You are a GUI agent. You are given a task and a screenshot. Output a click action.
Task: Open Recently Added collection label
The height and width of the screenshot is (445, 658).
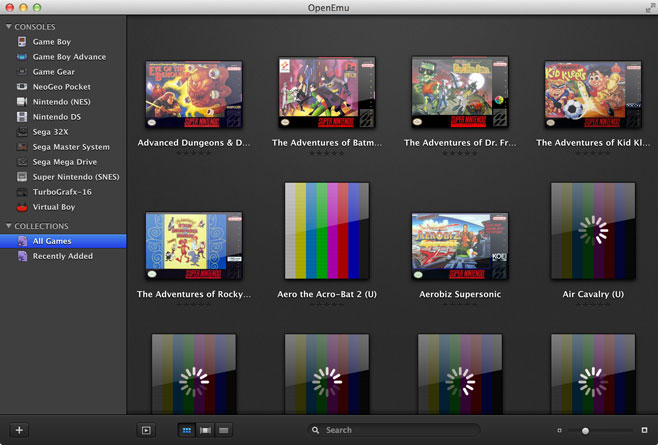(x=63, y=256)
